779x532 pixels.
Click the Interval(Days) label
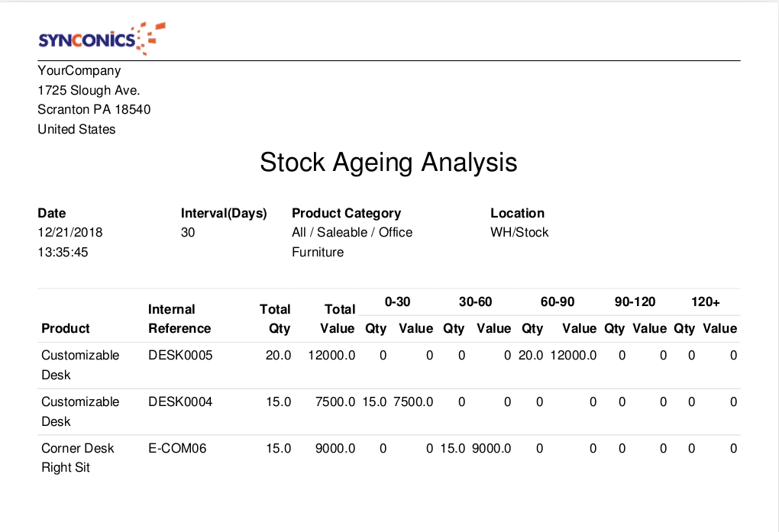pos(224,213)
